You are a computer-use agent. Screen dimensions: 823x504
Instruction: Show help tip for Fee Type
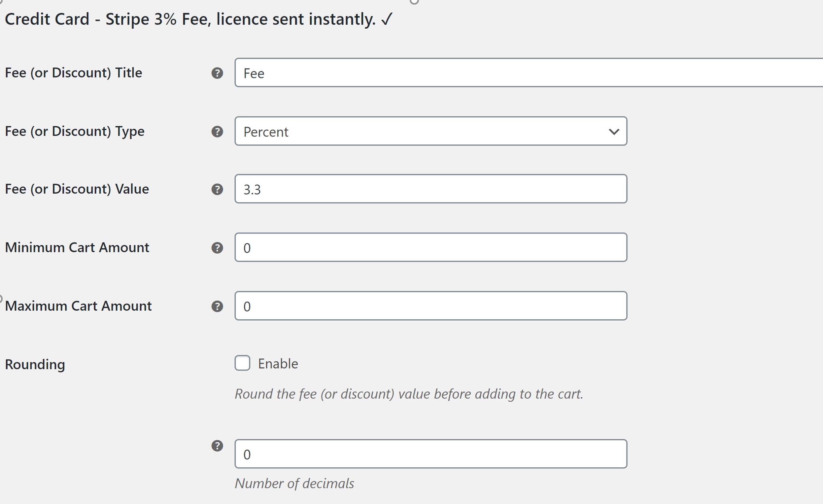coord(217,132)
